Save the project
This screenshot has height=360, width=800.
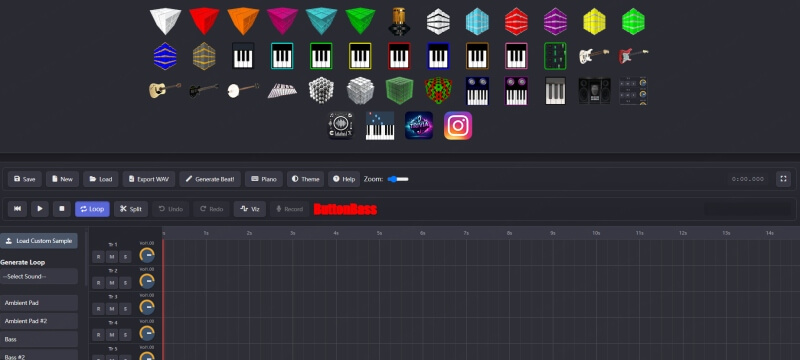click(x=24, y=179)
